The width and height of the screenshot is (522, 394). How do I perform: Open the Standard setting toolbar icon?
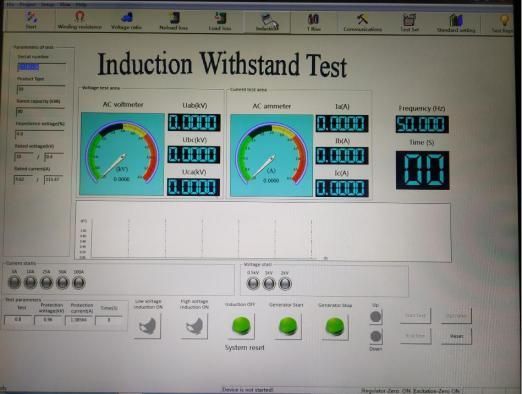coord(456,23)
